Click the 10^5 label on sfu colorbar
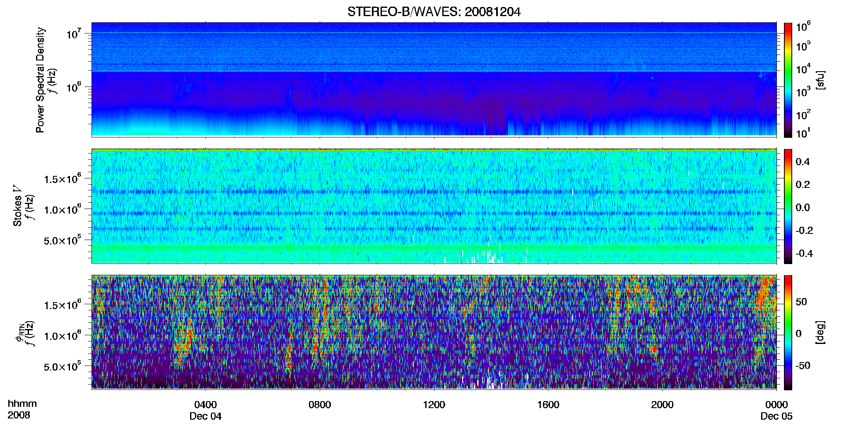Screen dimensions: 868x447 pos(803,46)
